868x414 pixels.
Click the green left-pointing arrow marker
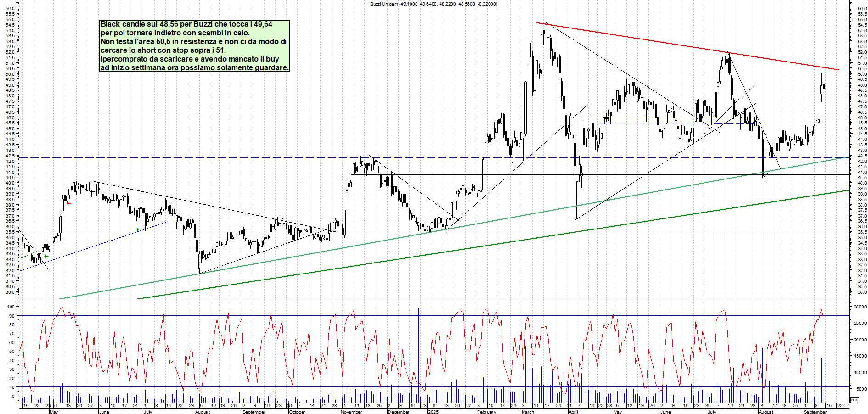46,257
